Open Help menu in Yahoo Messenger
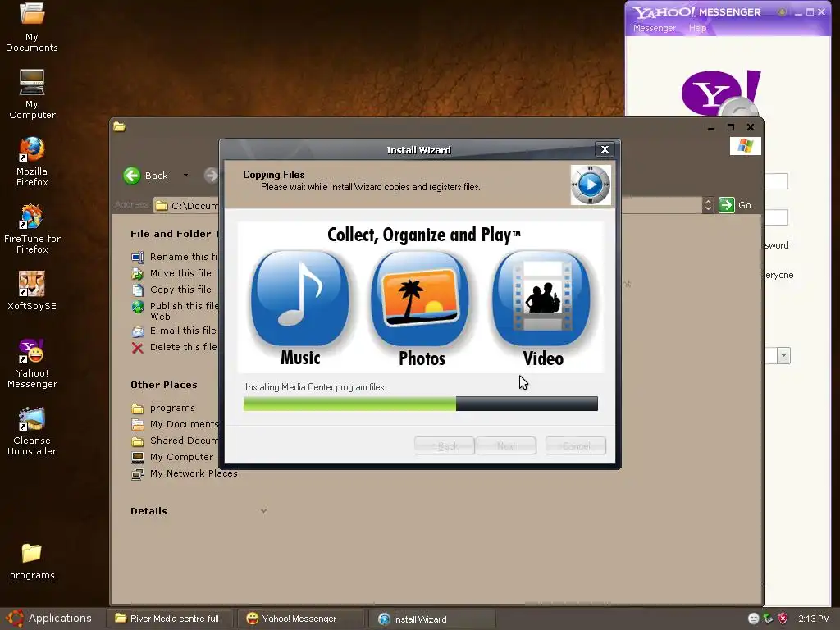 click(x=697, y=28)
